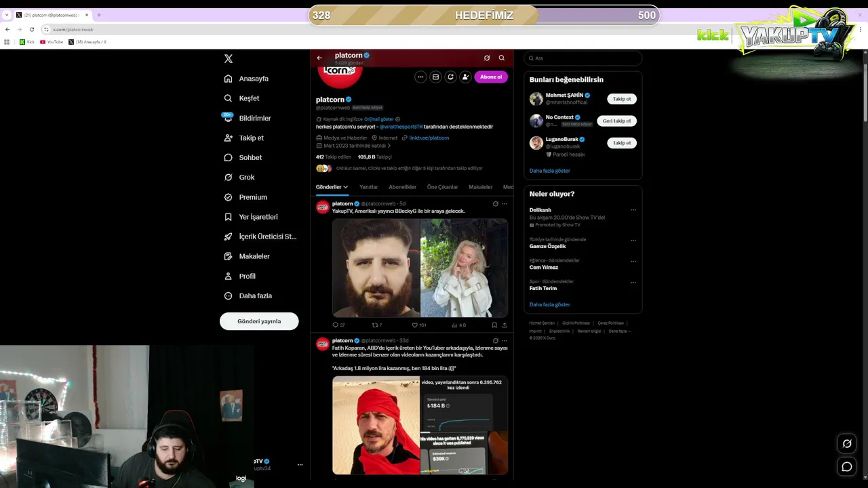
Task: Click Daha fazla göster under suggestions
Action: pos(550,171)
